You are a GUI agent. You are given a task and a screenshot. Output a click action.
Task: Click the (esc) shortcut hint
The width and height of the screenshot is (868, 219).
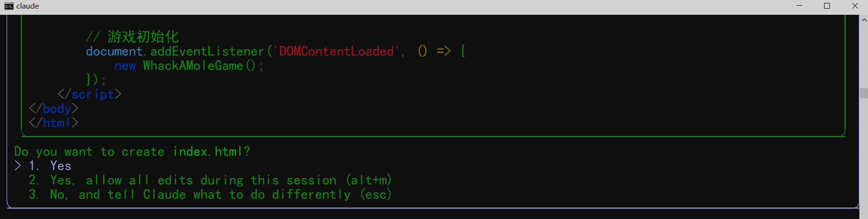(x=376, y=195)
